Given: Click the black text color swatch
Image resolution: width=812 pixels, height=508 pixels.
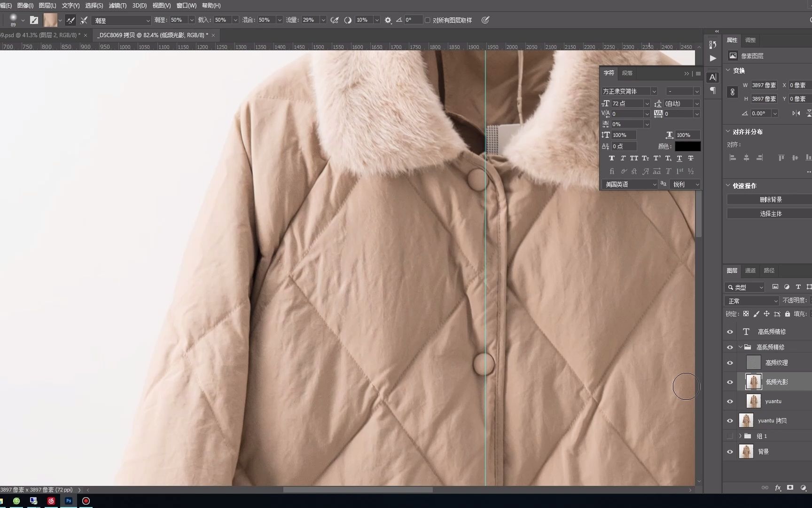Looking at the screenshot, I should click(x=688, y=146).
